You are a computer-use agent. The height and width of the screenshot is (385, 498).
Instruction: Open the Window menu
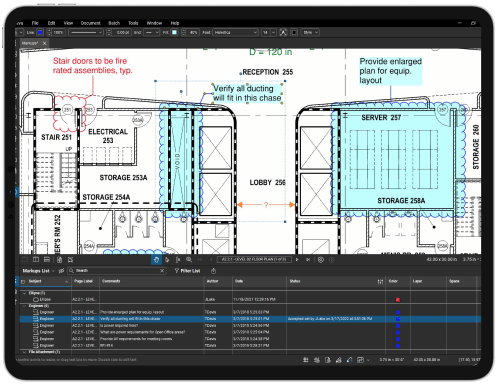pyautogui.click(x=154, y=23)
